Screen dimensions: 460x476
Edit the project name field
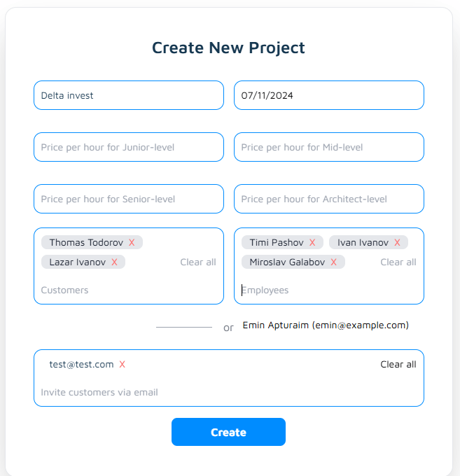(129, 95)
